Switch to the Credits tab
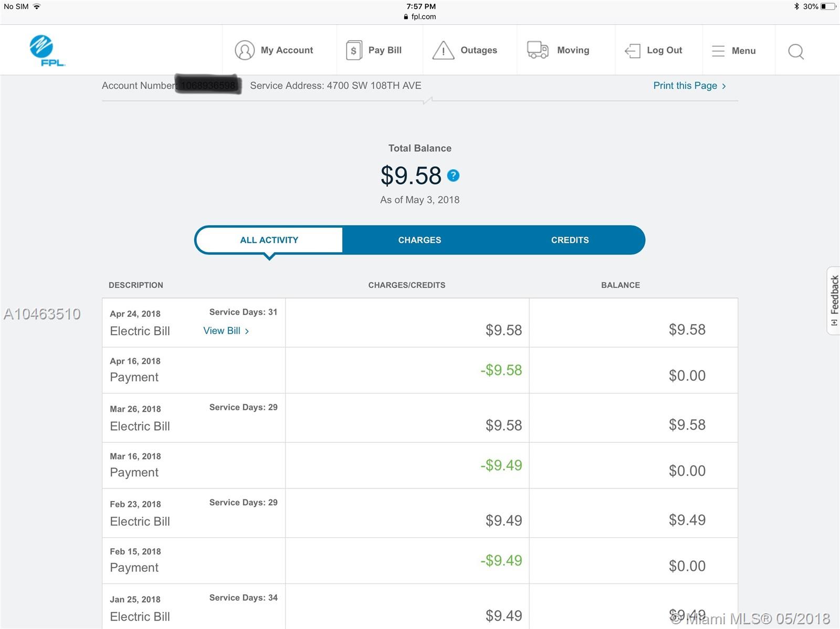This screenshot has height=629, width=840. coord(570,240)
